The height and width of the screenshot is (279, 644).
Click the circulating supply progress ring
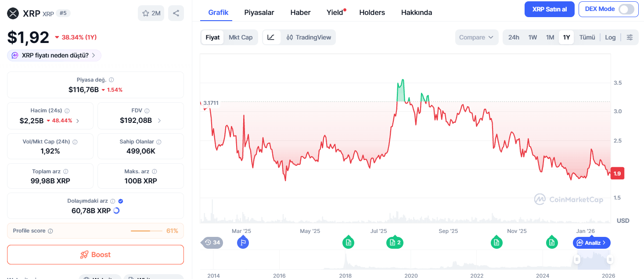click(x=116, y=211)
